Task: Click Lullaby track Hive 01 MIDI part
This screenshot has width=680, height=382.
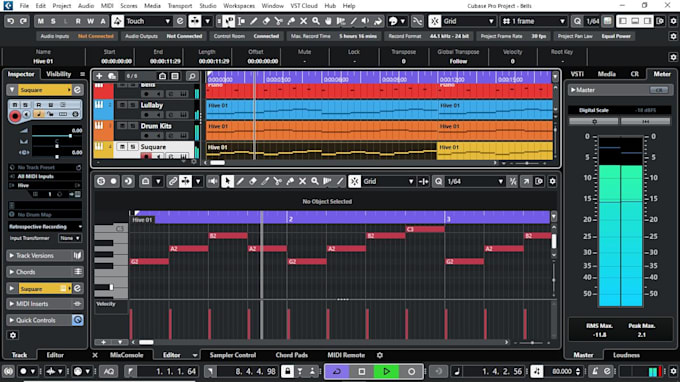Action: [x=321, y=110]
